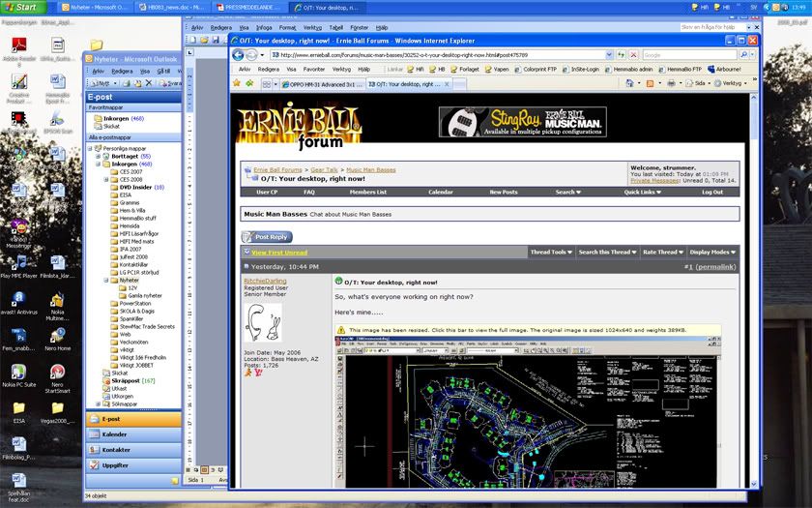
Task: Click the Print icon in IE command bar
Action: point(671,83)
